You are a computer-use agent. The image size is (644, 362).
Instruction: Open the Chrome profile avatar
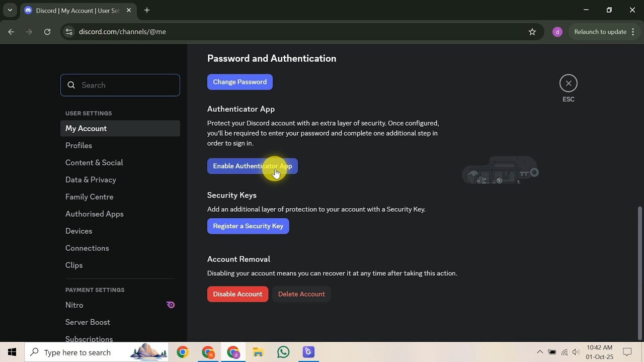click(557, 32)
